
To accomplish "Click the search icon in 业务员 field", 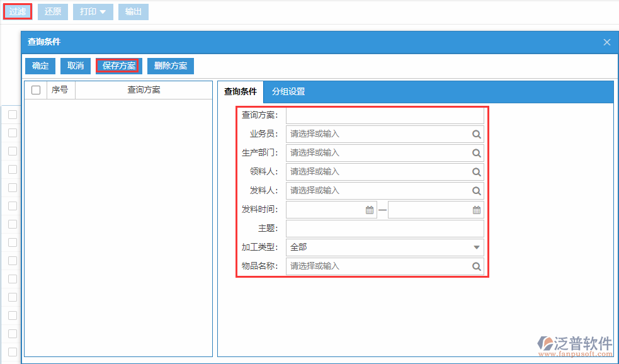I will [x=477, y=134].
